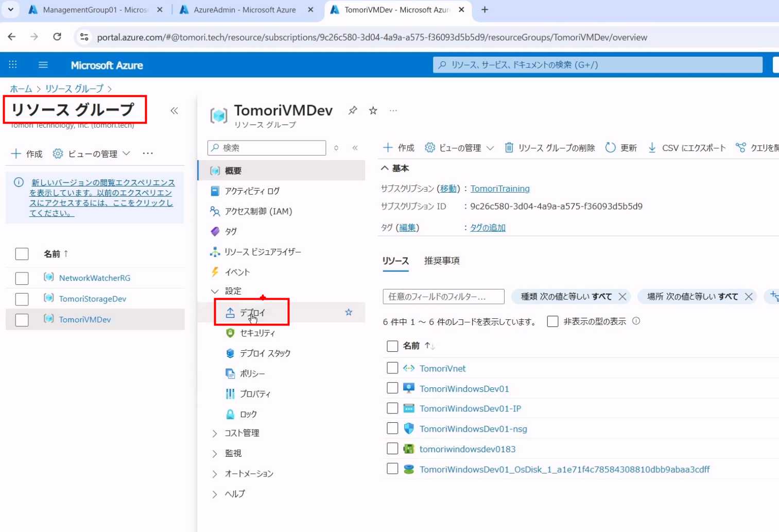Click the refresh (更新) icon in toolbar

point(610,148)
